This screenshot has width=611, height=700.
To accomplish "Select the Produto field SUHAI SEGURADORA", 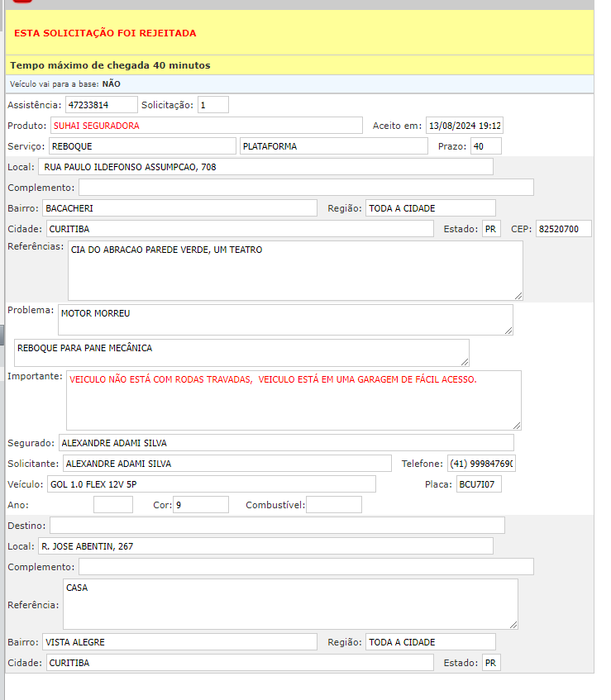I will [x=206, y=126].
